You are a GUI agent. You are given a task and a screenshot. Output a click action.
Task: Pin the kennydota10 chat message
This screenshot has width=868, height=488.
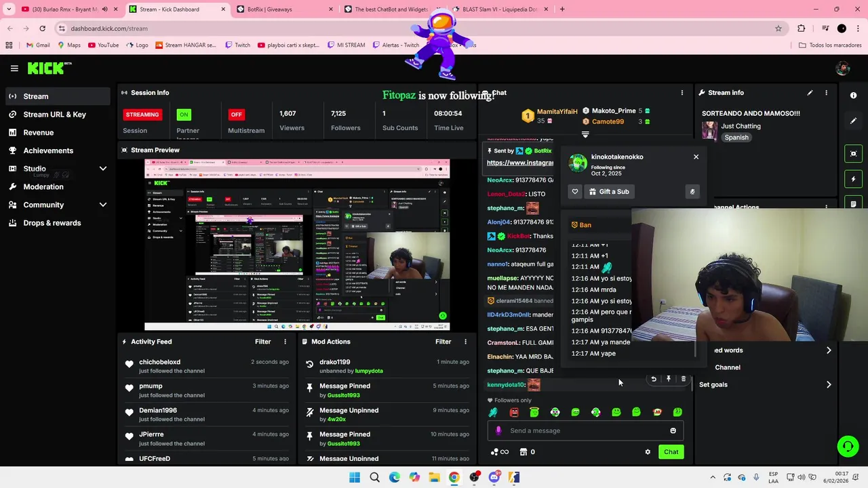(x=669, y=380)
